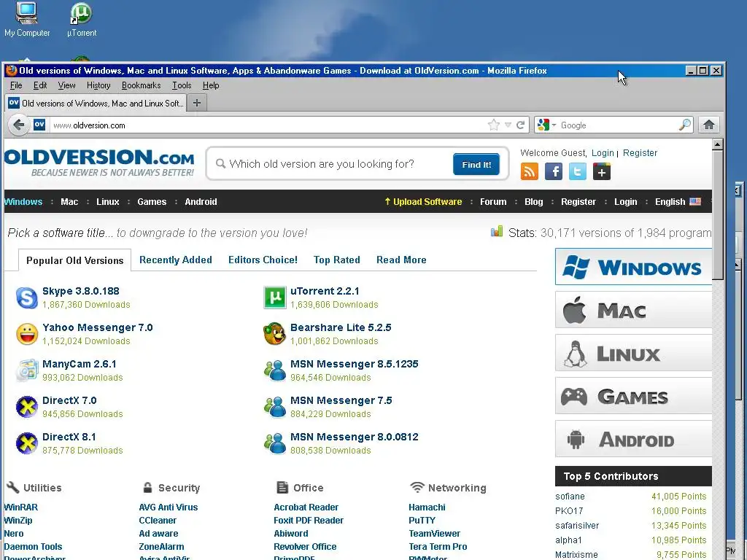
Task: Click Register link beside Welcome Guest
Action: (x=640, y=153)
